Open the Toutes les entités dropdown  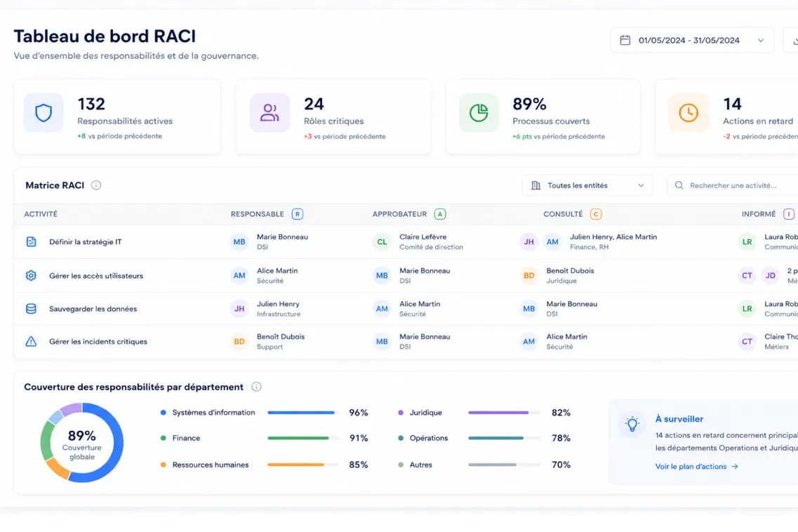587,185
